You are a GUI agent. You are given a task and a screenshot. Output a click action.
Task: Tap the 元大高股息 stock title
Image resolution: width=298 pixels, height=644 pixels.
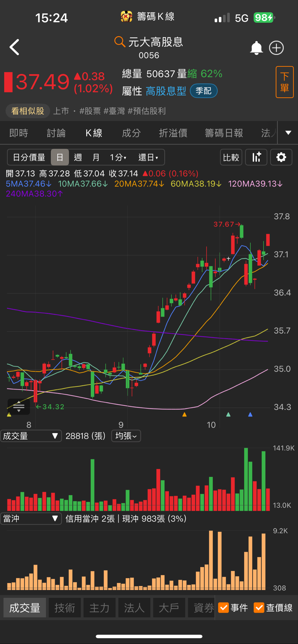pyautogui.click(x=156, y=42)
